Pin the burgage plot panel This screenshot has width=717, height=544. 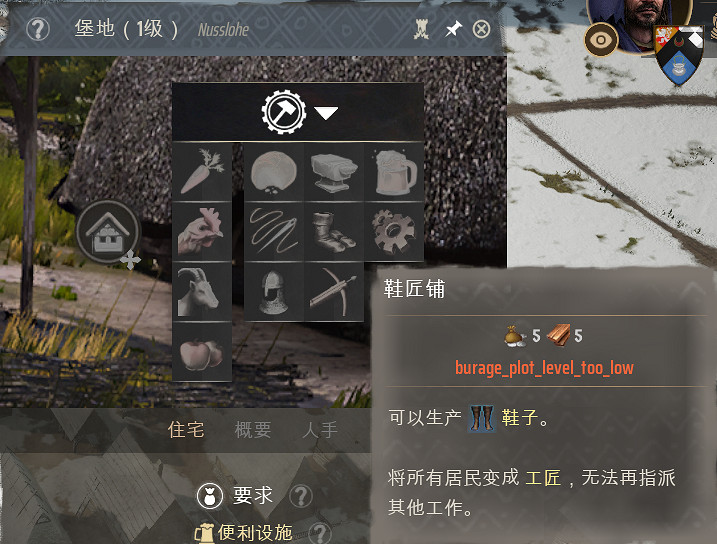pyautogui.click(x=453, y=30)
